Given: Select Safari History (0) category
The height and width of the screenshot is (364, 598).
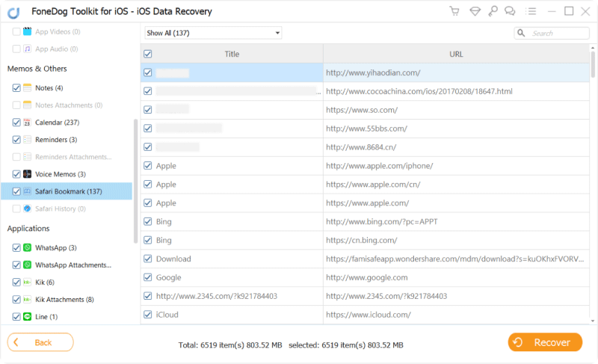Looking at the screenshot, I should click(x=61, y=209).
